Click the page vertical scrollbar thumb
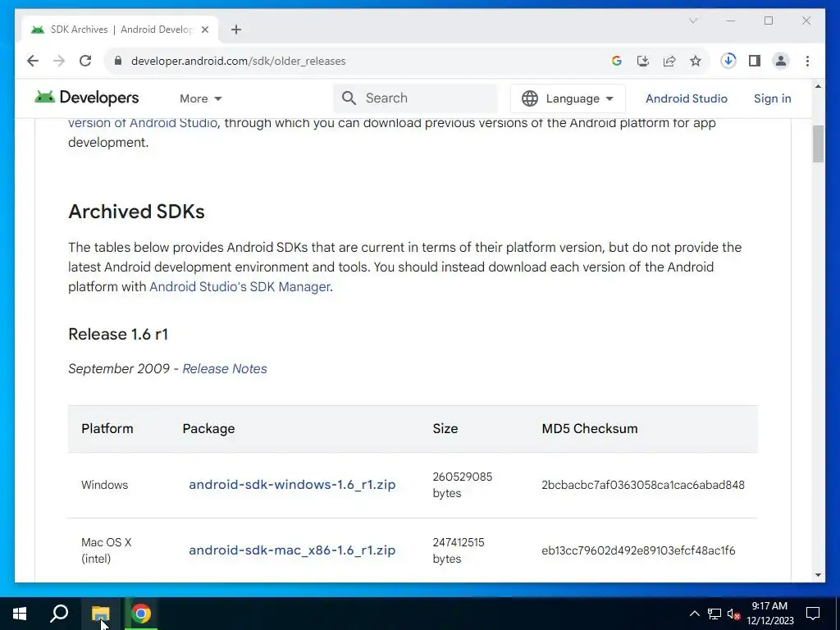The height and width of the screenshot is (630, 840). pos(818,143)
